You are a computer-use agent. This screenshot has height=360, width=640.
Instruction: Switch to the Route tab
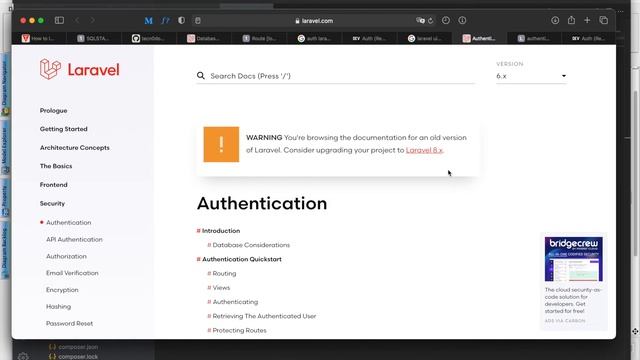[x=259, y=38]
